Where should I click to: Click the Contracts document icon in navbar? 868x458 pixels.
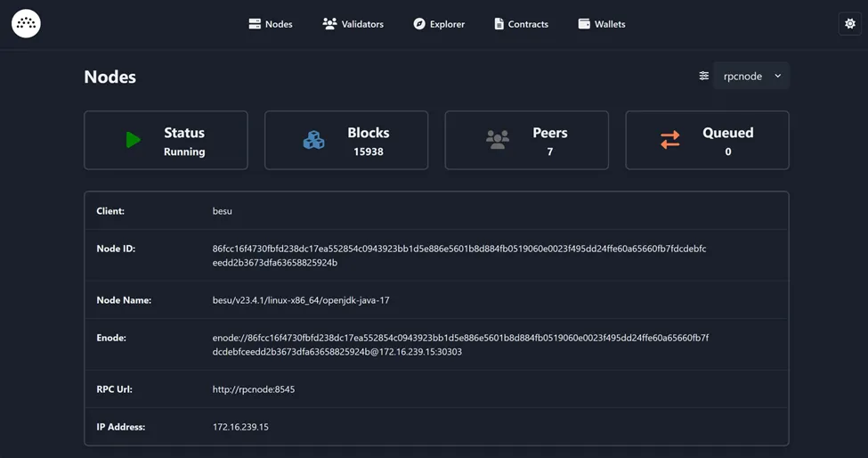coord(499,24)
